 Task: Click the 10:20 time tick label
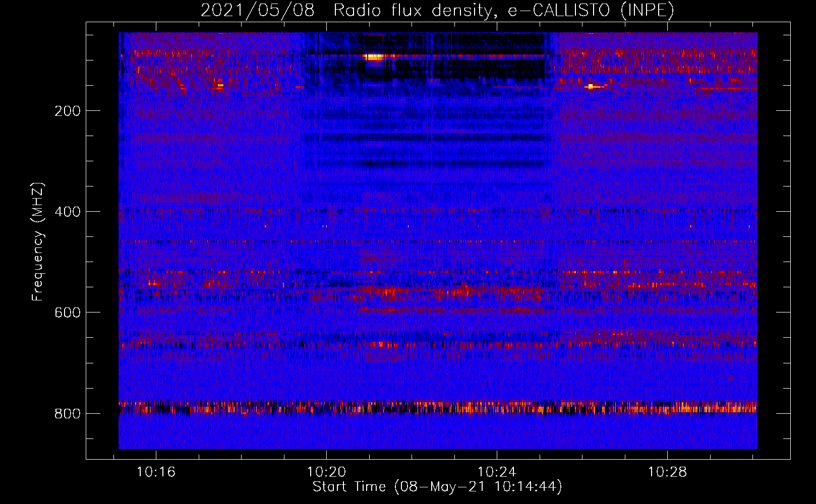pos(326,472)
